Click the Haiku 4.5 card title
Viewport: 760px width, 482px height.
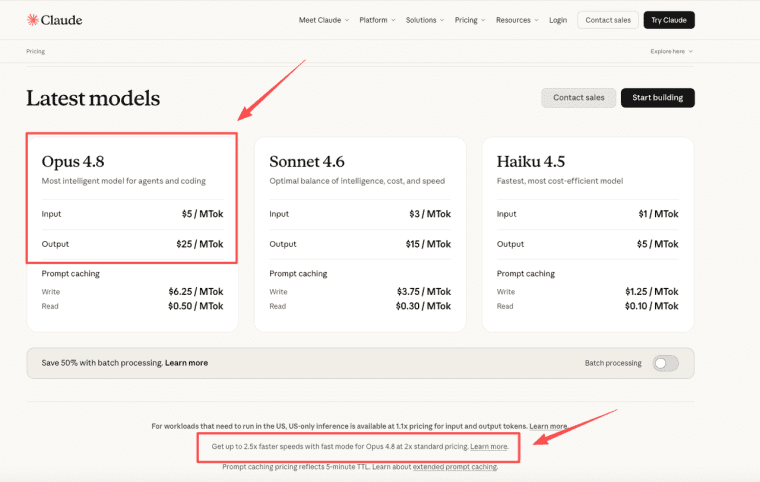531,161
